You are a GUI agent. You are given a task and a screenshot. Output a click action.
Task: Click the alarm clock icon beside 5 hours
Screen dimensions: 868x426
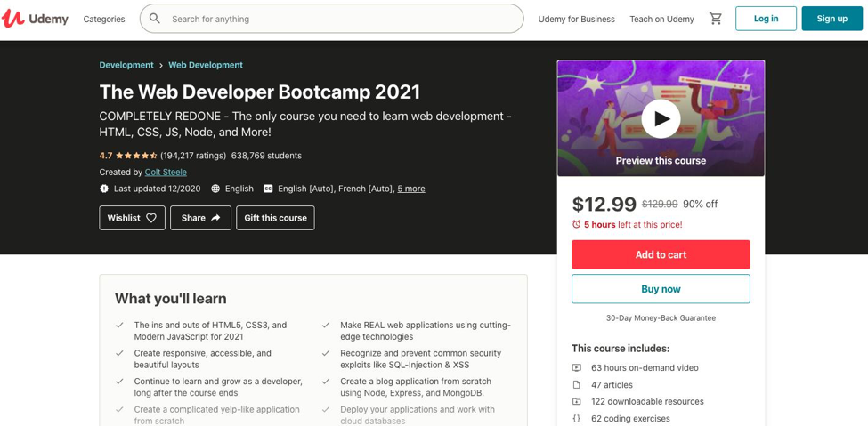click(x=576, y=225)
